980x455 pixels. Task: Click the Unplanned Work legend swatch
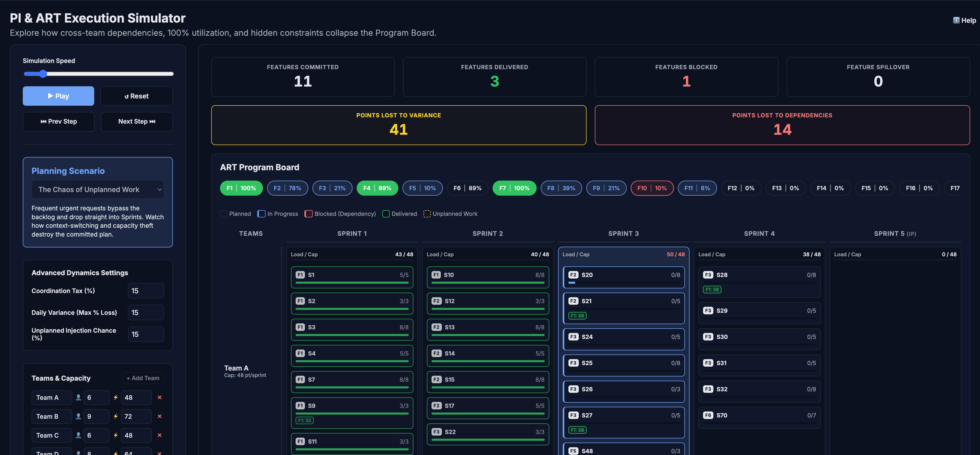pos(427,214)
